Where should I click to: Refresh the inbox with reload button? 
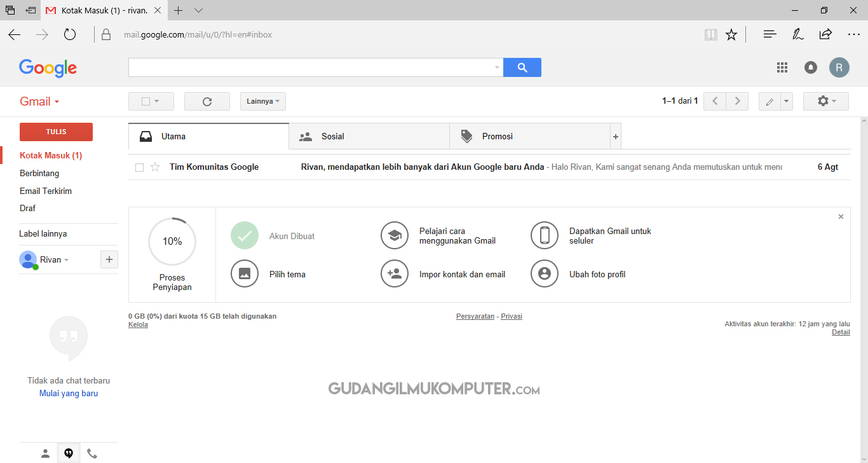click(207, 101)
